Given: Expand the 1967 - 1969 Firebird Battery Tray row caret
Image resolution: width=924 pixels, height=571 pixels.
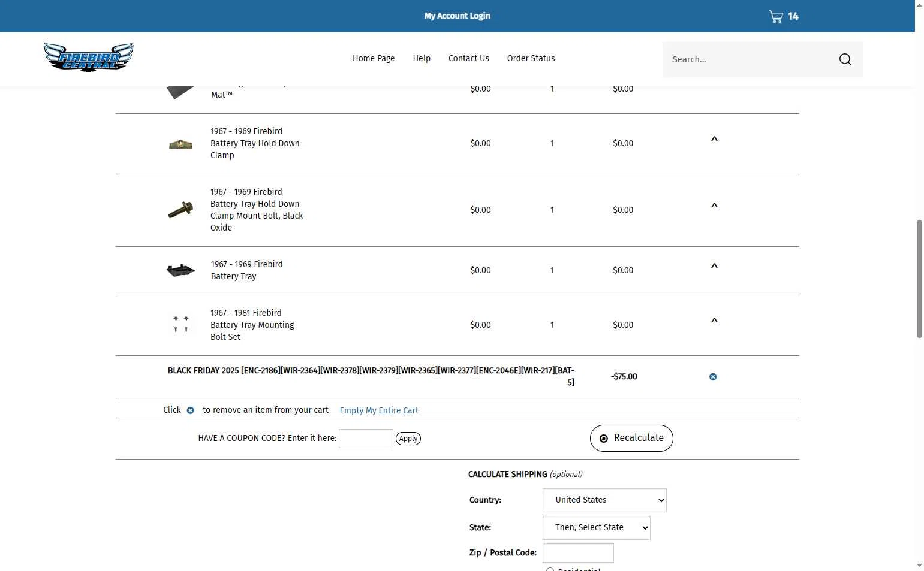Looking at the screenshot, I should pos(714,267).
